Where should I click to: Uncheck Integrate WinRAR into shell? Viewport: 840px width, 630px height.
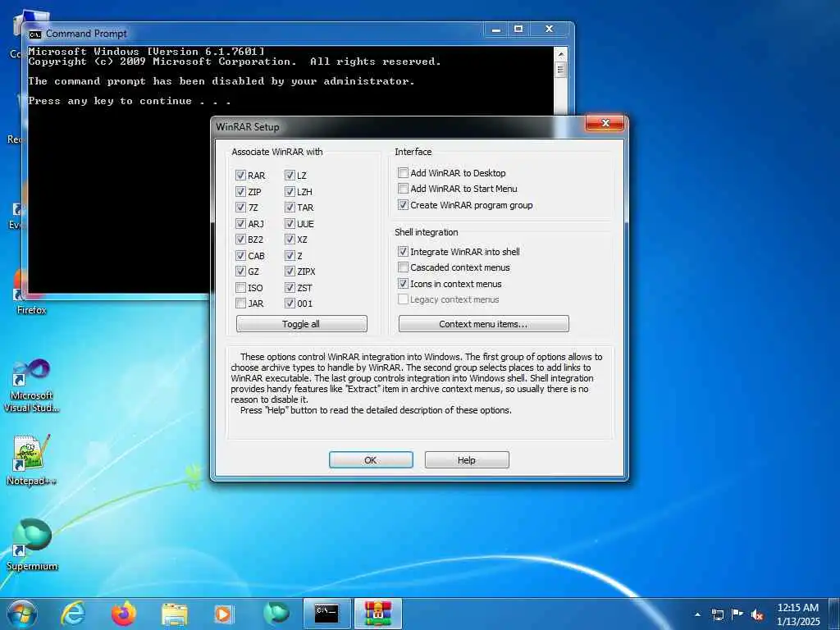click(x=403, y=251)
